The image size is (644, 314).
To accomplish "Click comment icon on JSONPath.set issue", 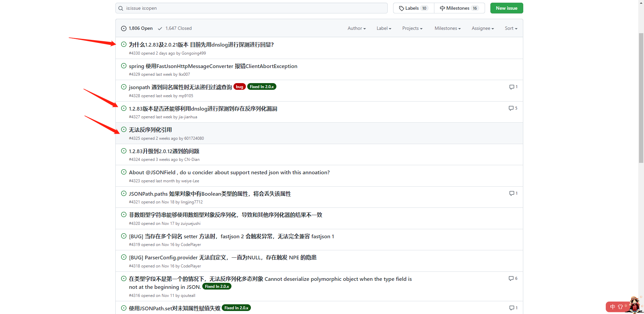I will point(512,308).
